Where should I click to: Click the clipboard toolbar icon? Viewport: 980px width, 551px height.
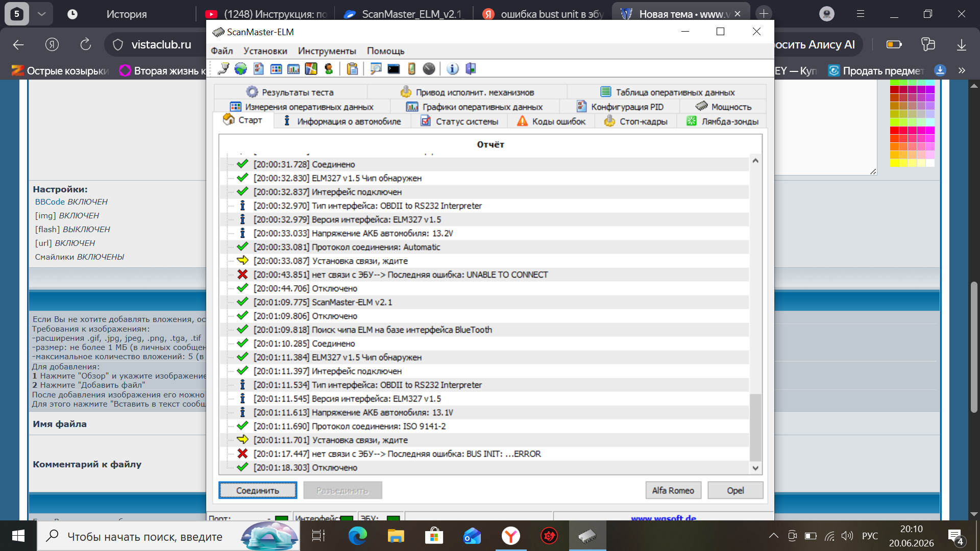click(x=352, y=69)
